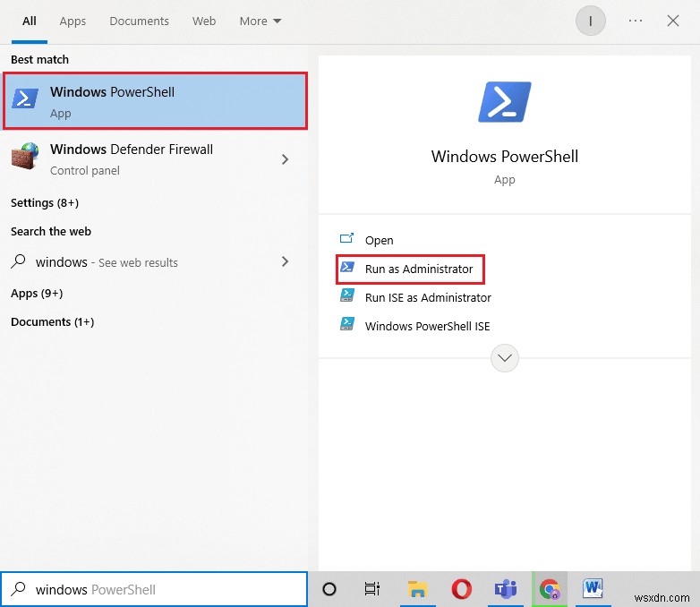Viewport: 700px width, 607px height.
Task: Switch to the Documents tab
Action: [x=139, y=21]
